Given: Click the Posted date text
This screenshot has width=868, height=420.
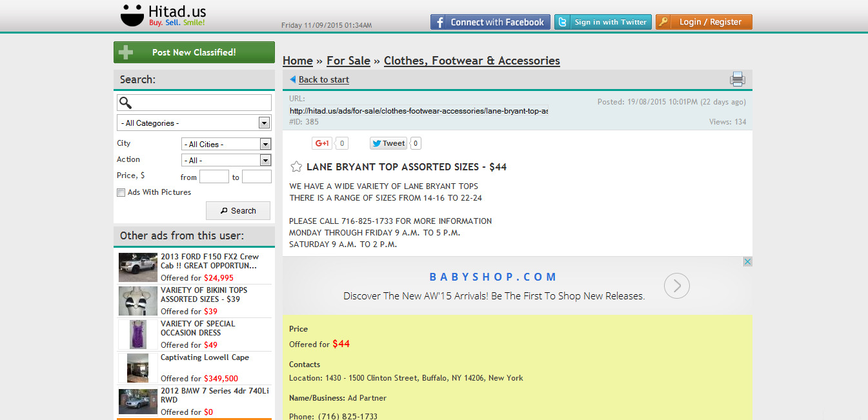Looking at the screenshot, I should coord(672,102).
